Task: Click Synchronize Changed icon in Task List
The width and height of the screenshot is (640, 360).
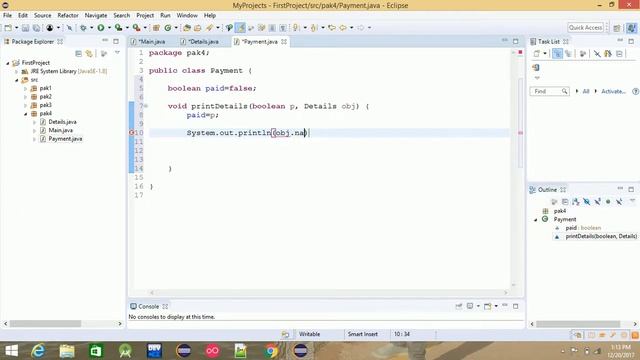Action: (x=608, y=53)
